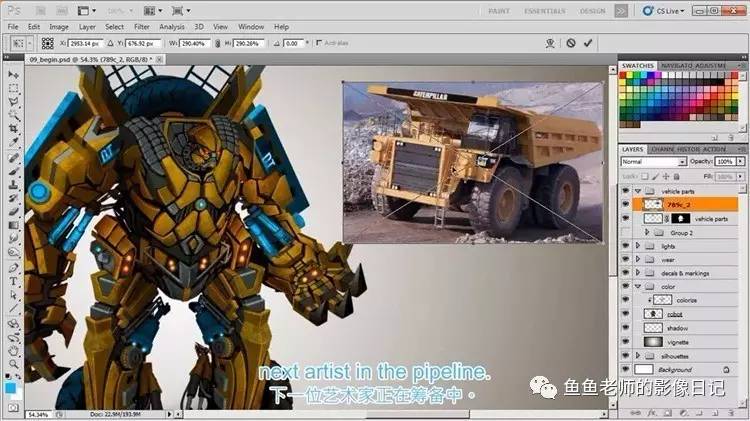
Task: Expand the Group 2 folder
Action: click(647, 233)
